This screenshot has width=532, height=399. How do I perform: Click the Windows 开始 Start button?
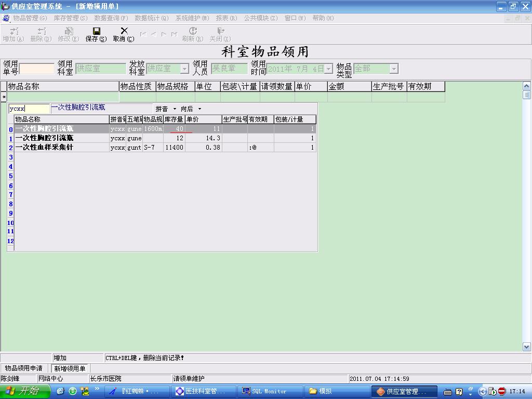pyautogui.click(x=24, y=391)
